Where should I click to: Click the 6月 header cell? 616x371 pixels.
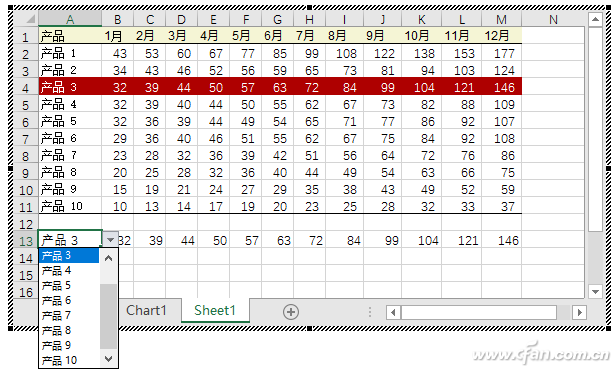click(277, 36)
